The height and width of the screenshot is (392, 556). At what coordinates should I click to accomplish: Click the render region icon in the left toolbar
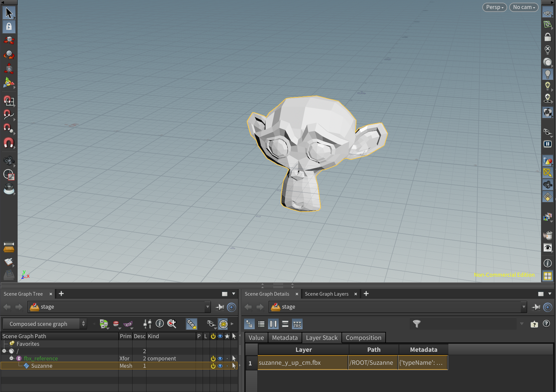point(9,175)
